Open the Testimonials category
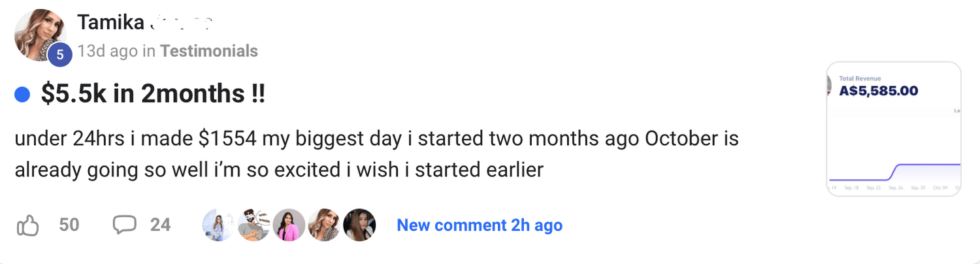This screenshot has height=264, width=980. 209,51
